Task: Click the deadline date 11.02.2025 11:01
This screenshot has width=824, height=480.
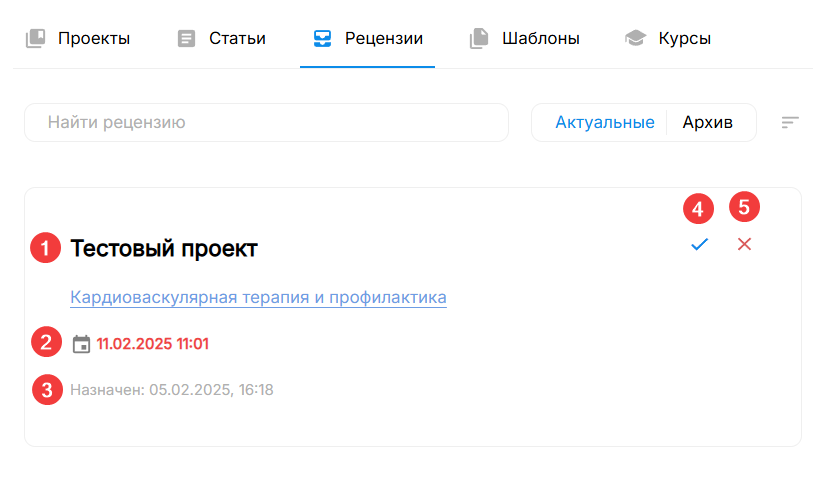Action: (152, 344)
